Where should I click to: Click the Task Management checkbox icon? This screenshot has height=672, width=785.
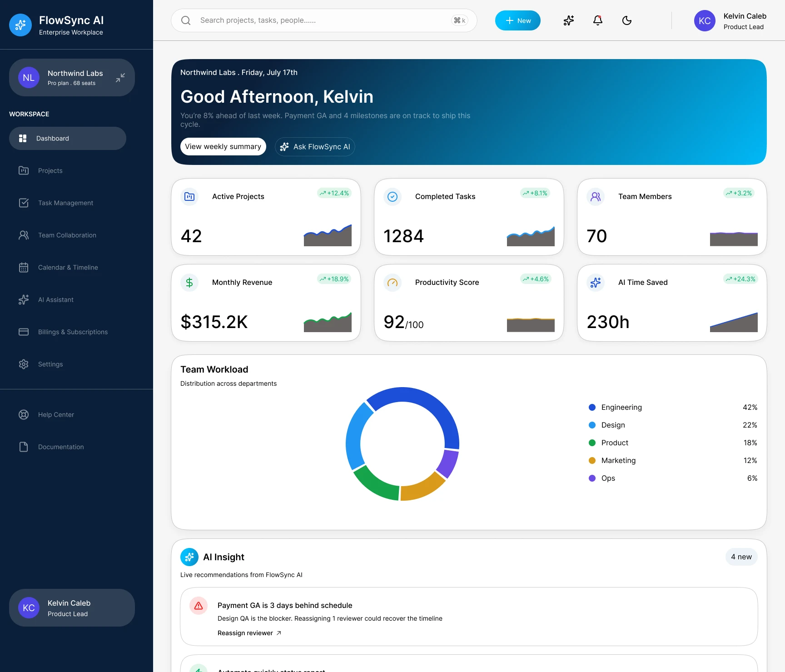coord(24,203)
